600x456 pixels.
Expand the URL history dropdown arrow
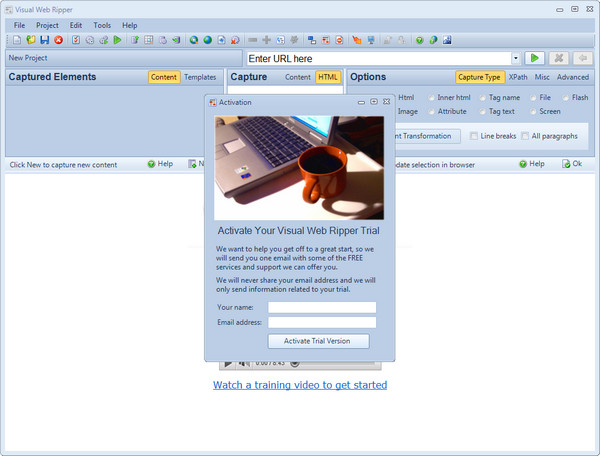point(516,58)
